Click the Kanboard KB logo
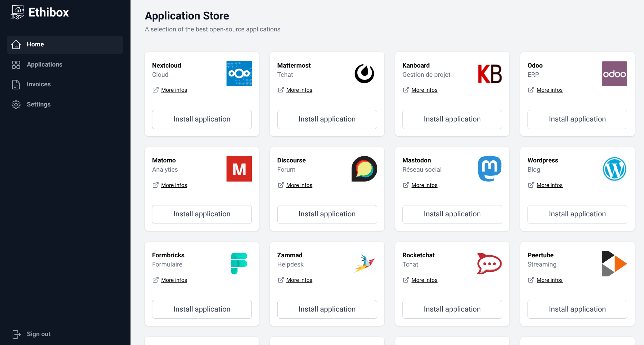Viewport: 644px width, 345px height. [x=490, y=74]
